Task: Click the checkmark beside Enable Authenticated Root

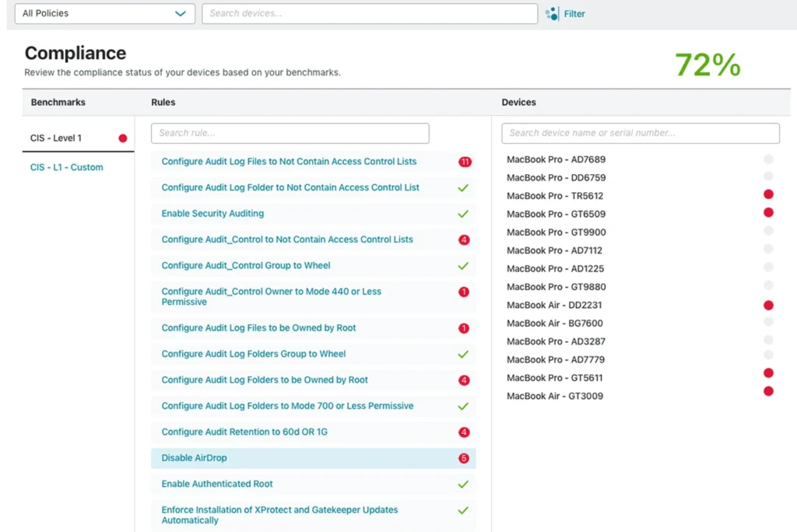Action: tap(465, 484)
